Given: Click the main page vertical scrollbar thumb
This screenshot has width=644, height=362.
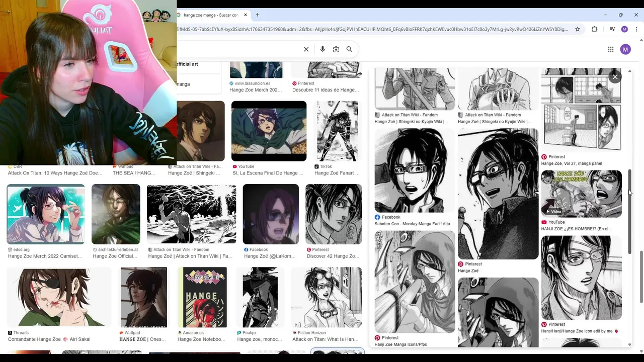Looking at the screenshot, I should point(641,277).
